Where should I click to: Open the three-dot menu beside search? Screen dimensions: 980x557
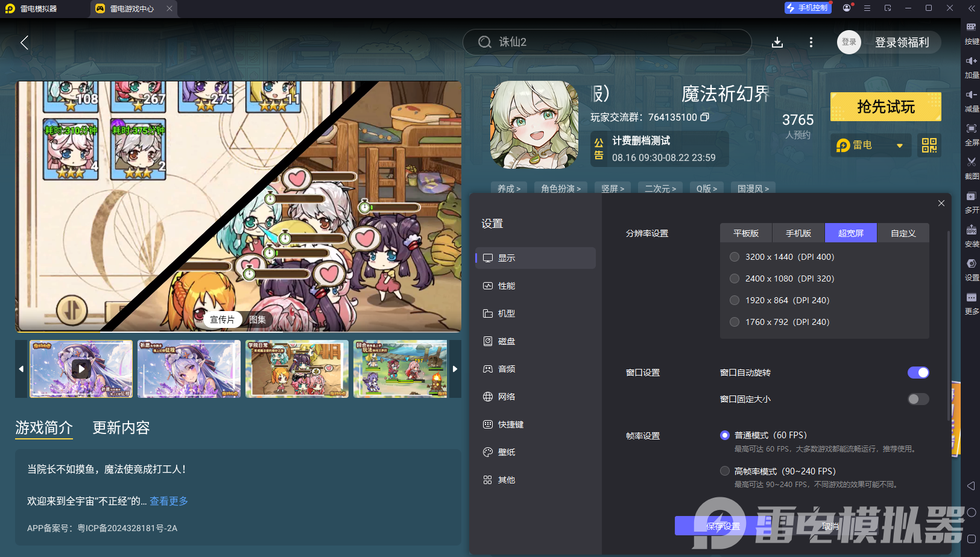tap(811, 42)
